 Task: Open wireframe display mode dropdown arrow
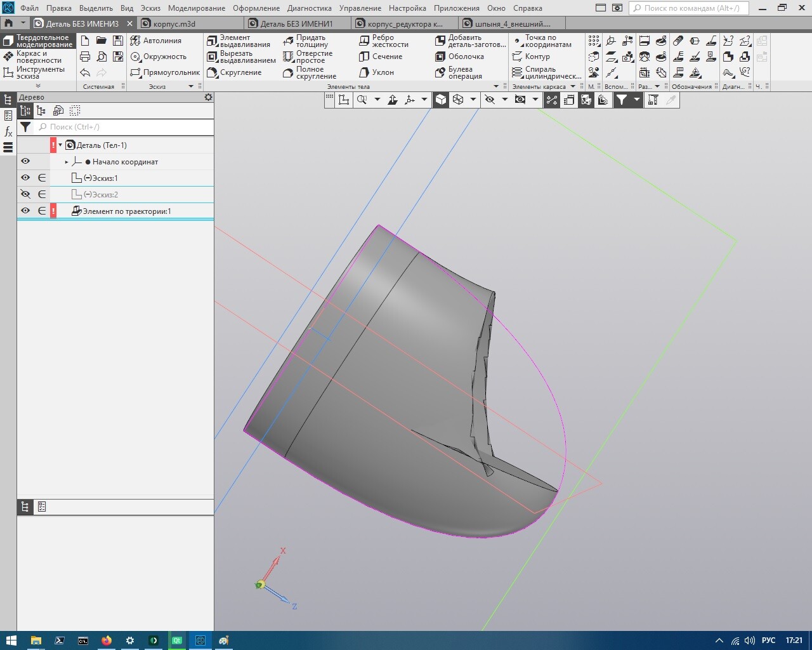click(473, 100)
